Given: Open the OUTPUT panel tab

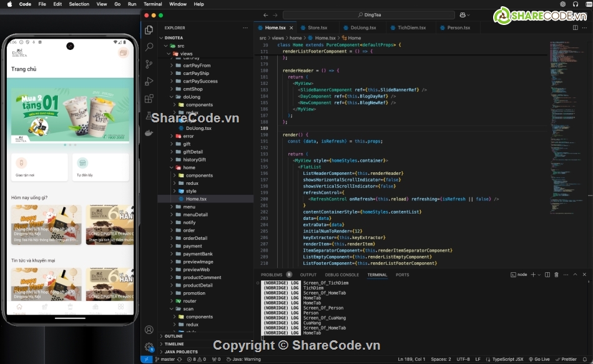Looking at the screenshot, I should pos(308,275).
